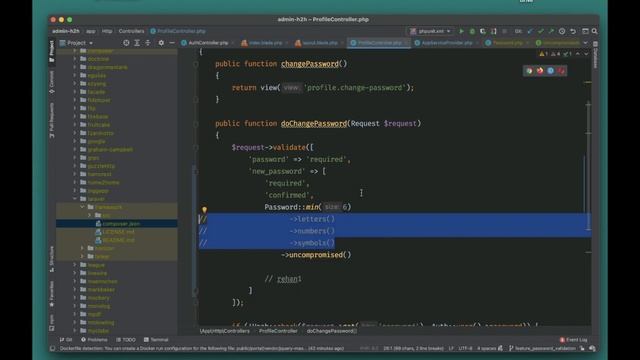Click the Git update project arrow icon
This screenshot has width=640, height=360.
(530, 31)
